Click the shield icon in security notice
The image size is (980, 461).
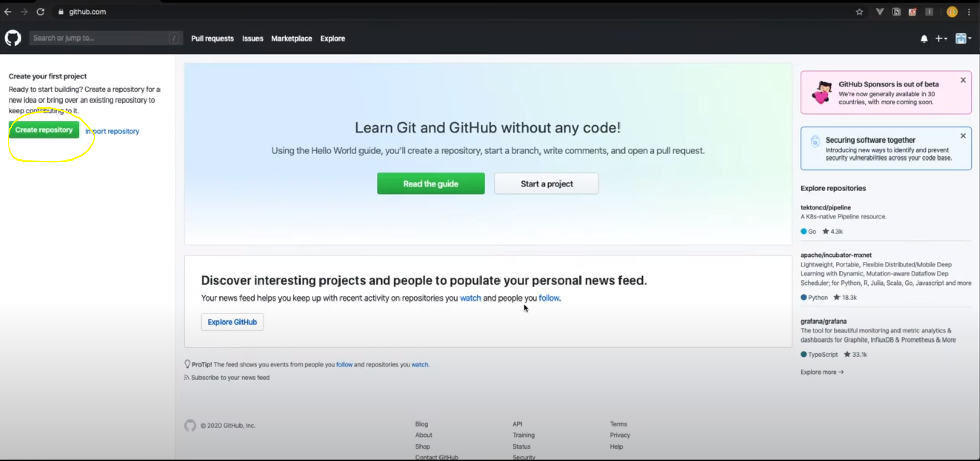pos(815,142)
